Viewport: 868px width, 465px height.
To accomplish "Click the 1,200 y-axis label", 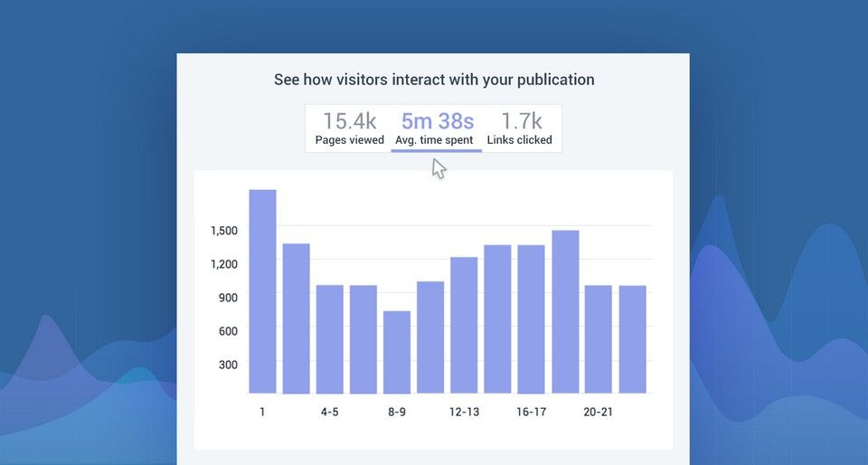I will click(223, 263).
